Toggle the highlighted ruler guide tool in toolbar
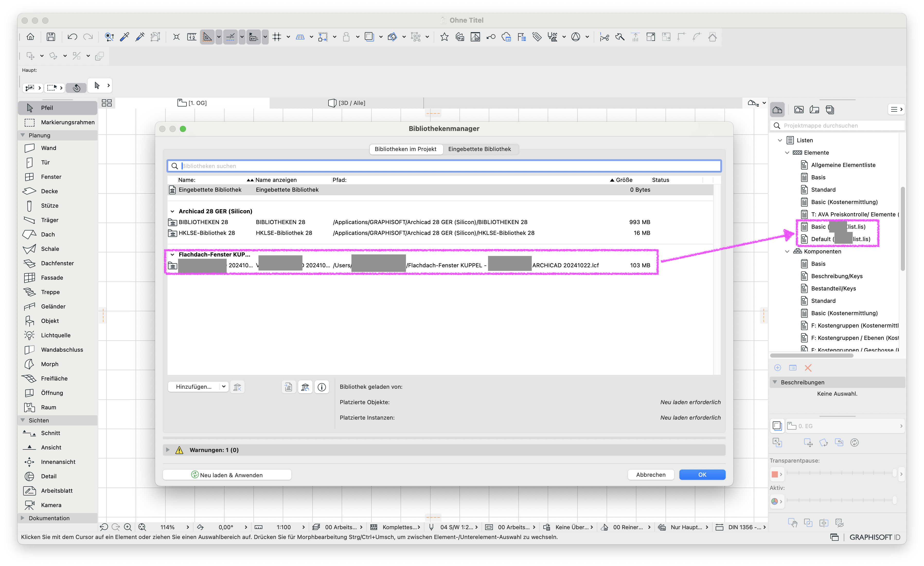924x566 pixels. click(207, 37)
